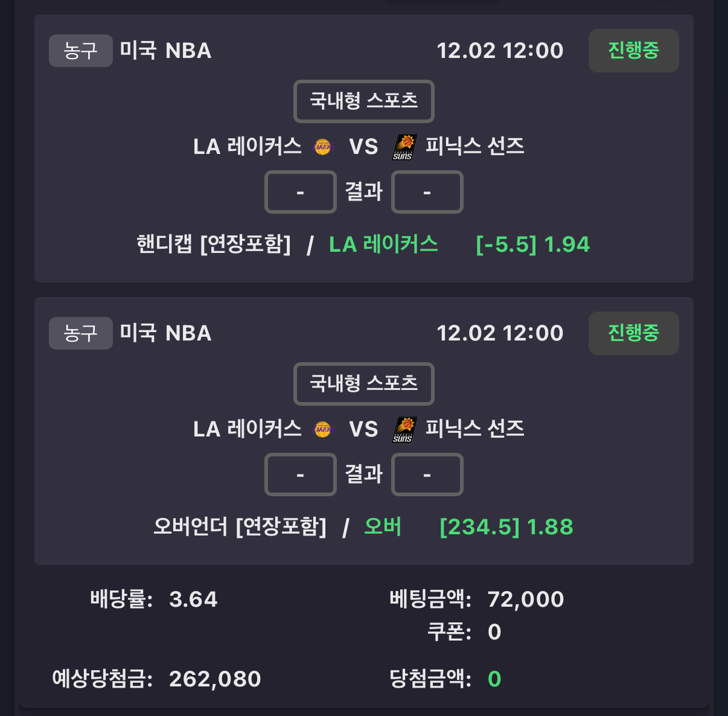
Task: Click the Phoenix Suns logo in the handicap bet card
Action: tap(404, 147)
